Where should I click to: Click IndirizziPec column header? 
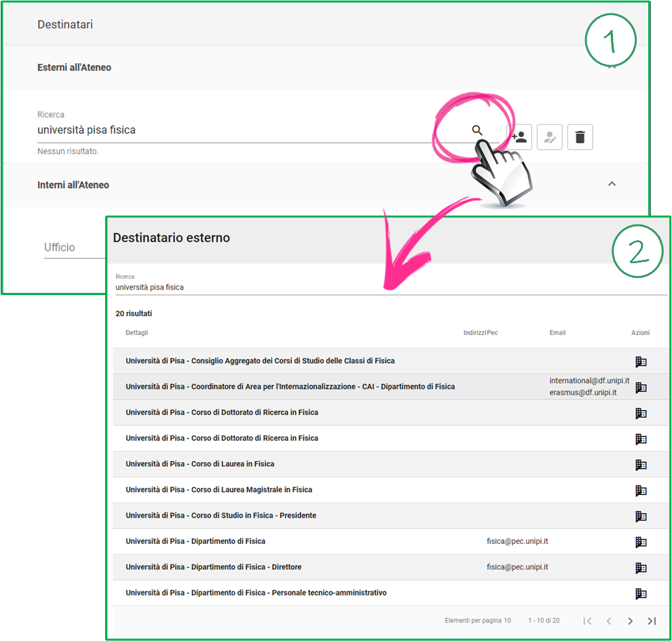click(481, 332)
